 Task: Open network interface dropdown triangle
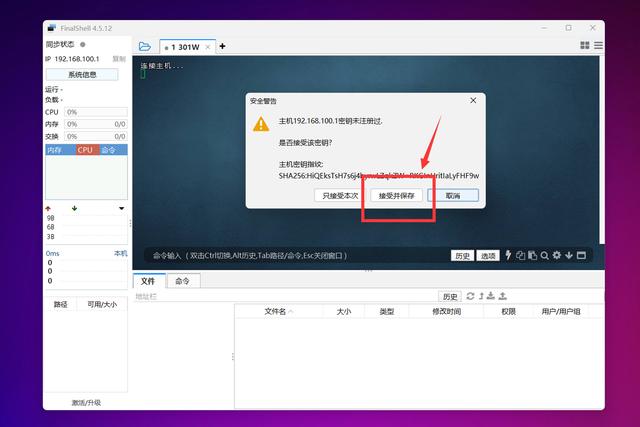(121, 209)
